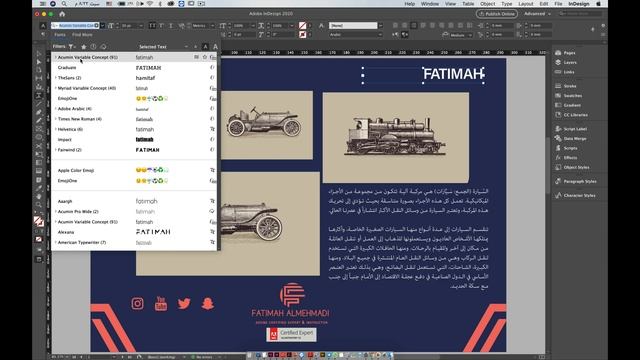
Task: Show similar fonts for Acumin Variable Concept
Action: click(x=197, y=57)
